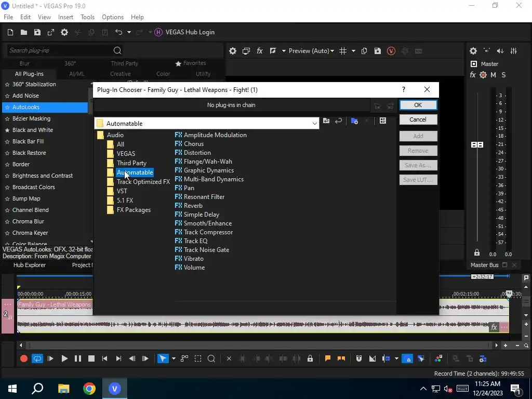Open the Track Optimized FX folder
The width and height of the screenshot is (532, 399).
coord(143,182)
